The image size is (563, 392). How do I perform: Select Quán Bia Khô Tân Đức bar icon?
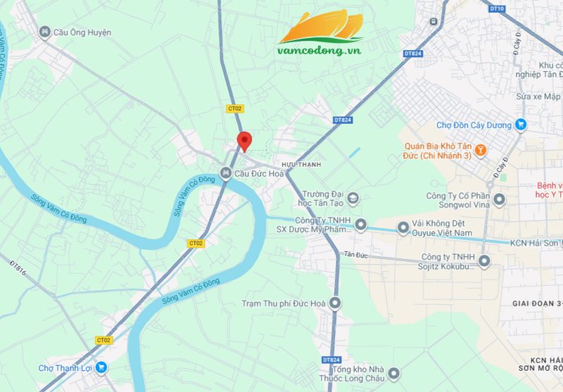click(481, 150)
